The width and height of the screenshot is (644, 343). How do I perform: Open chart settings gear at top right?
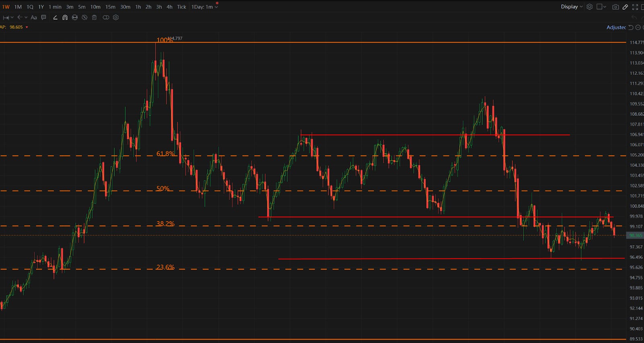point(589,7)
